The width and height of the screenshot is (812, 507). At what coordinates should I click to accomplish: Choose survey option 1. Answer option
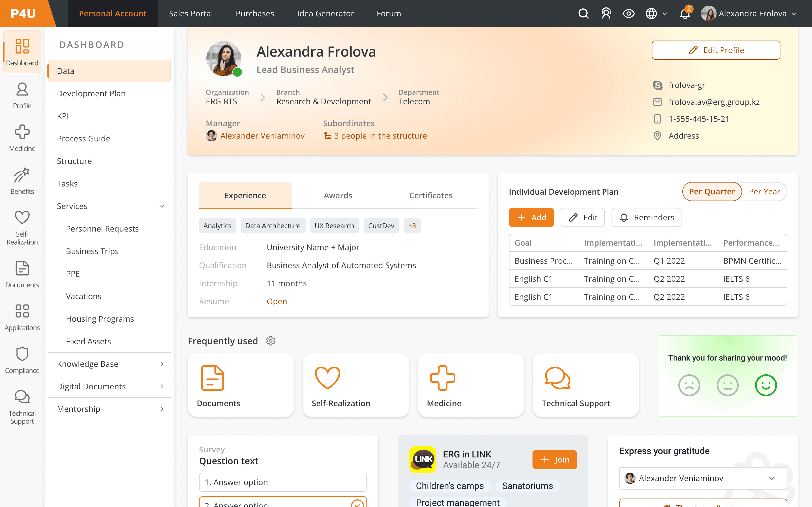point(283,482)
